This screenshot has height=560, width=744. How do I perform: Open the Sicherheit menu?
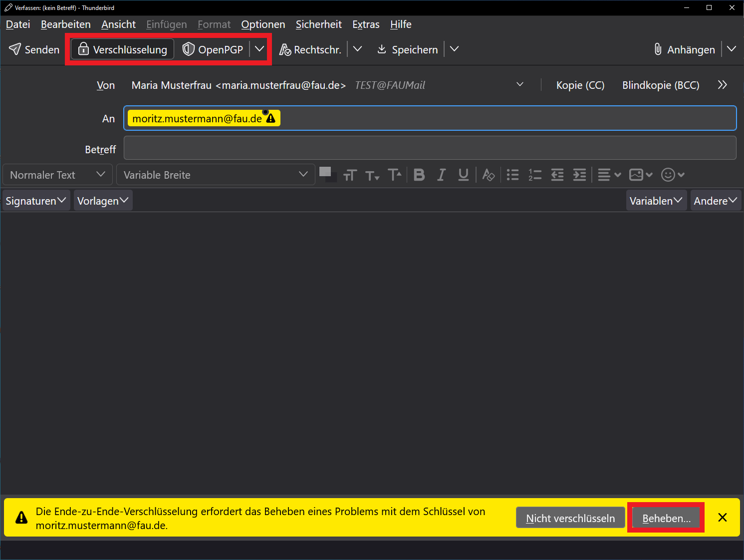click(x=318, y=24)
